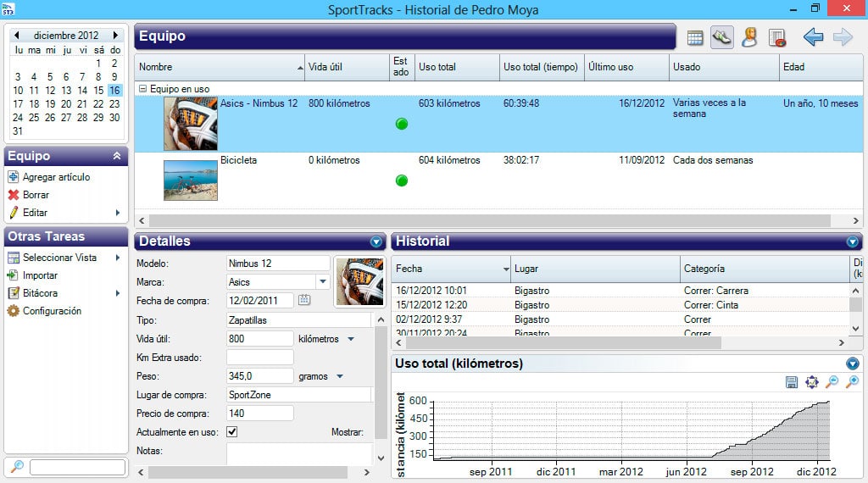
Task: Click the Detalles vertical scrollbar
Action: pyautogui.click(x=381, y=381)
